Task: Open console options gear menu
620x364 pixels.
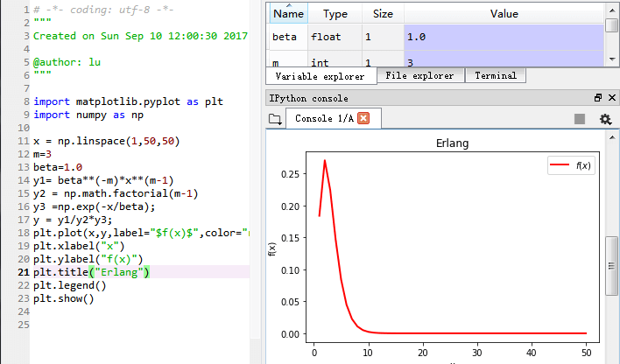Action: (604, 119)
